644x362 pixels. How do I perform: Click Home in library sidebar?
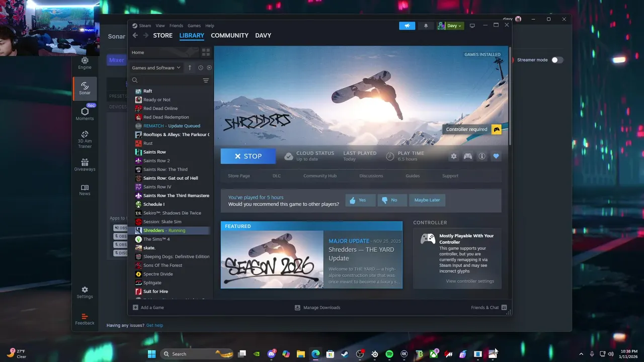point(164,52)
